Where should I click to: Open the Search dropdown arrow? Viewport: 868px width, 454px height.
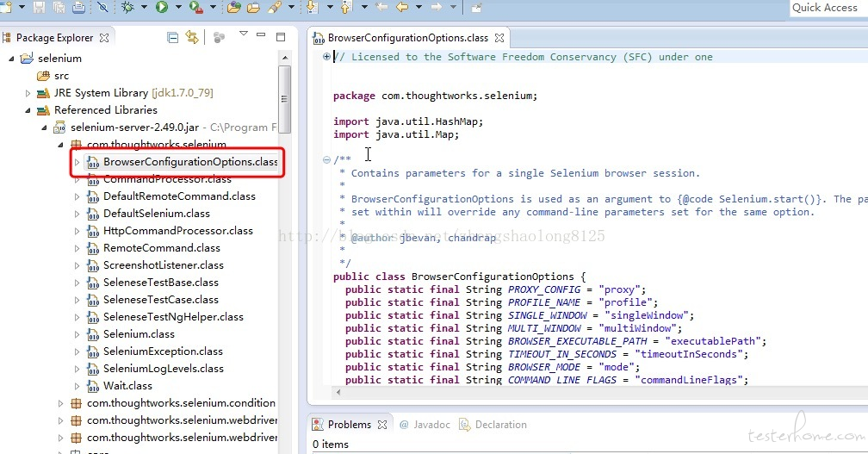click(x=291, y=7)
